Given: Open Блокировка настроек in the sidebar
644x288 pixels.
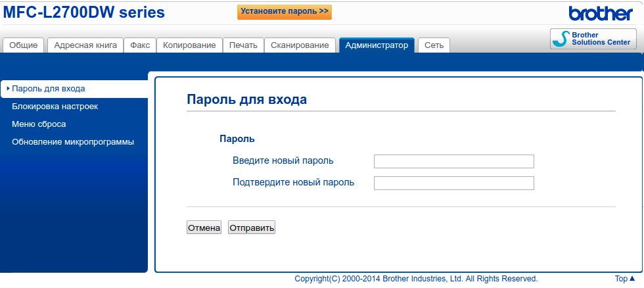Looking at the screenshot, I should click(x=55, y=106).
